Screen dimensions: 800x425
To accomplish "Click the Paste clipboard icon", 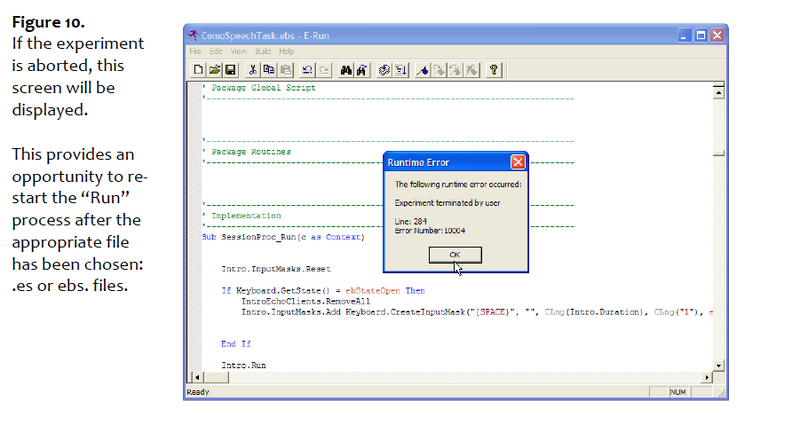I will tap(286, 70).
